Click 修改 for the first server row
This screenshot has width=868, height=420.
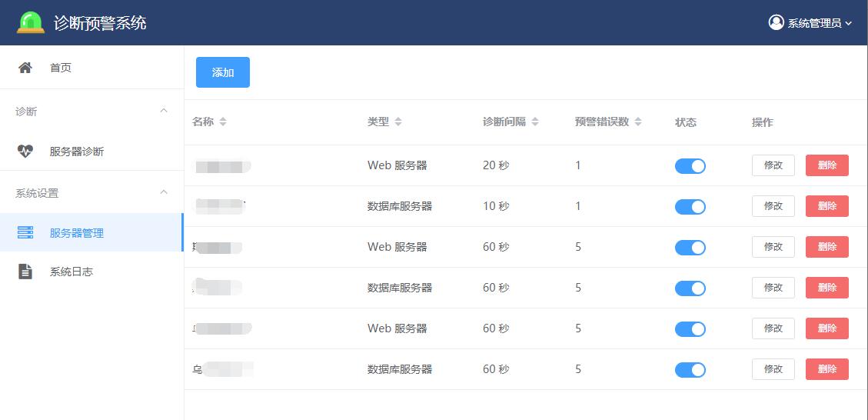point(773,165)
